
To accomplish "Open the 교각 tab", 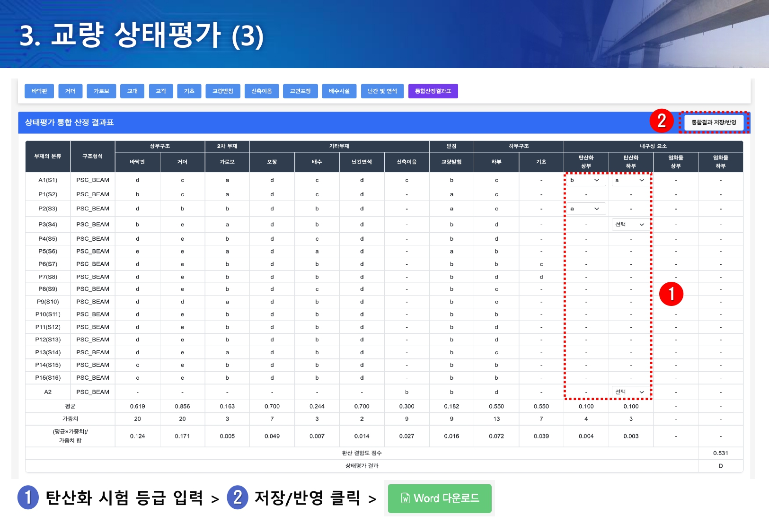I will (x=161, y=91).
